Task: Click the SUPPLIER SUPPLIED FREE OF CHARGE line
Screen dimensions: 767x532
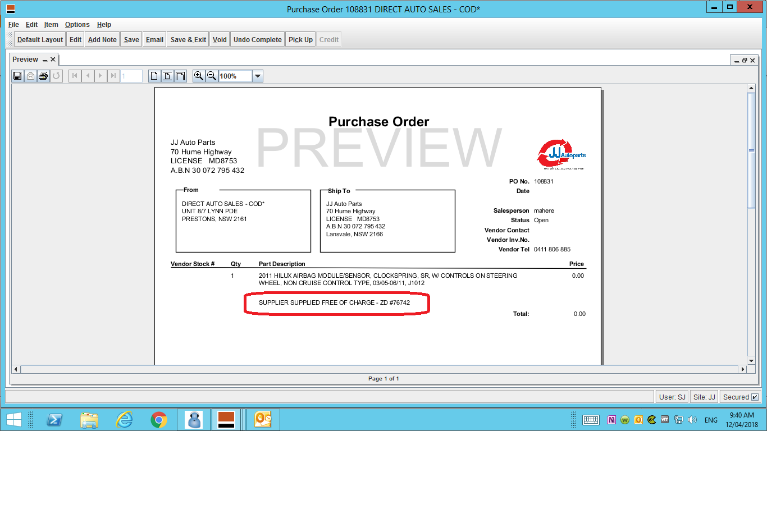Action: pos(334,302)
